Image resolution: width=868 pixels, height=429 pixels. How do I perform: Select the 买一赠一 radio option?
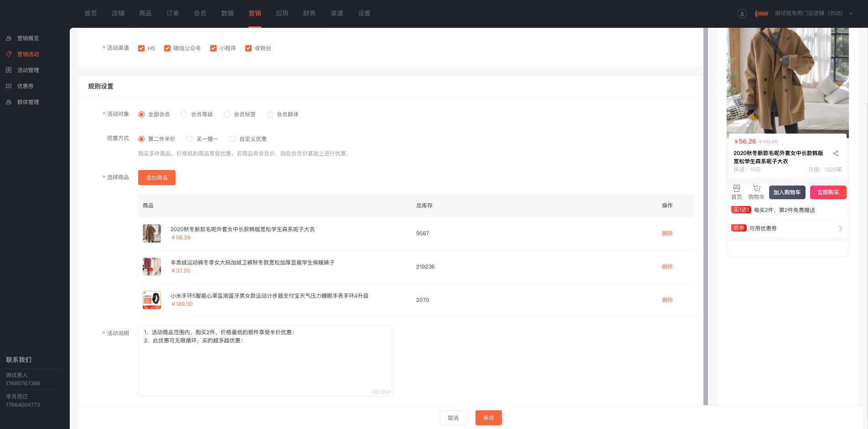click(190, 139)
